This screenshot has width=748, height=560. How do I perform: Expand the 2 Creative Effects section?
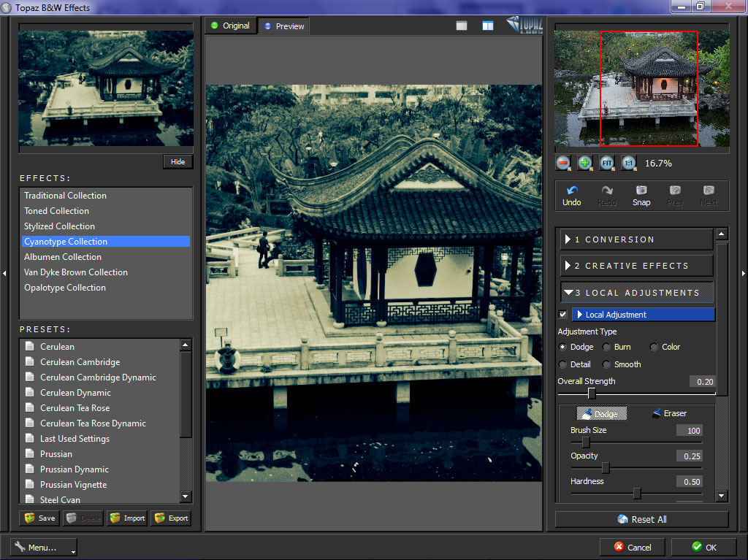(x=636, y=266)
